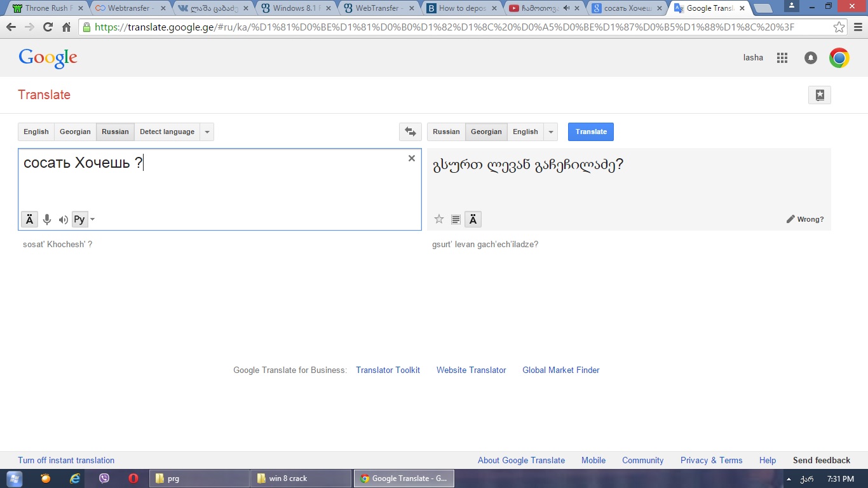
Task: Click the red Translate heading
Action: point(44,95)
